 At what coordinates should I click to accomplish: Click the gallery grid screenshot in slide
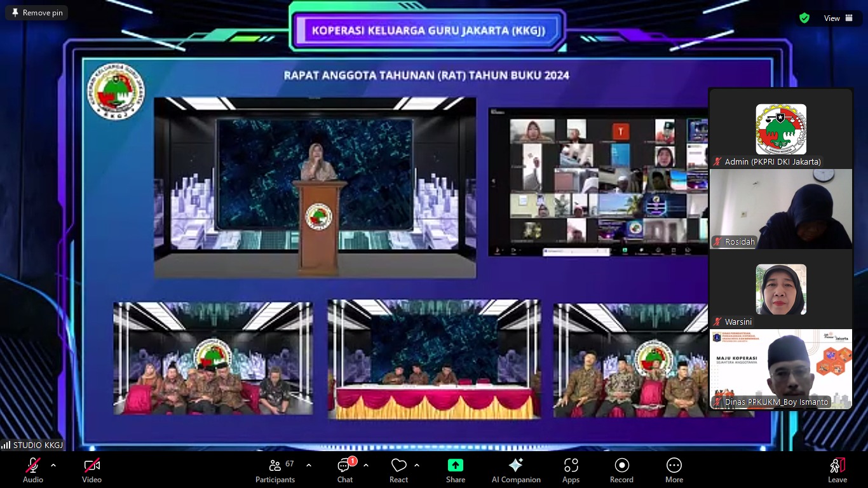(599, 182)
